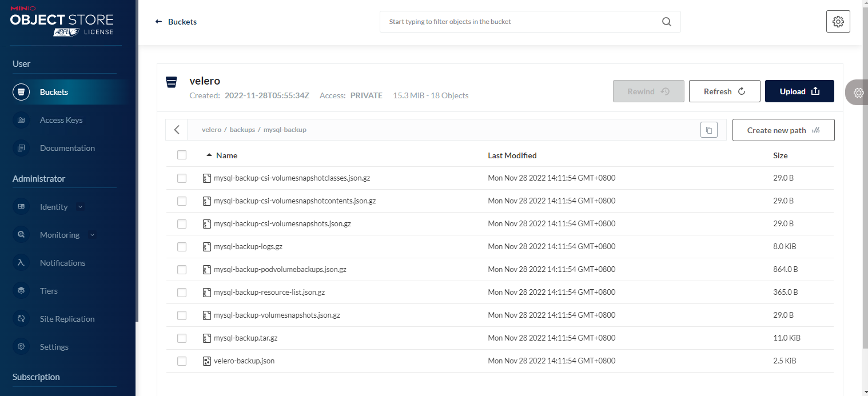The height and width of the screenshot is (396, 868).
Task: Click the Documentation sidebar icon
Action: pyautogui.click(x=21, y=148)
